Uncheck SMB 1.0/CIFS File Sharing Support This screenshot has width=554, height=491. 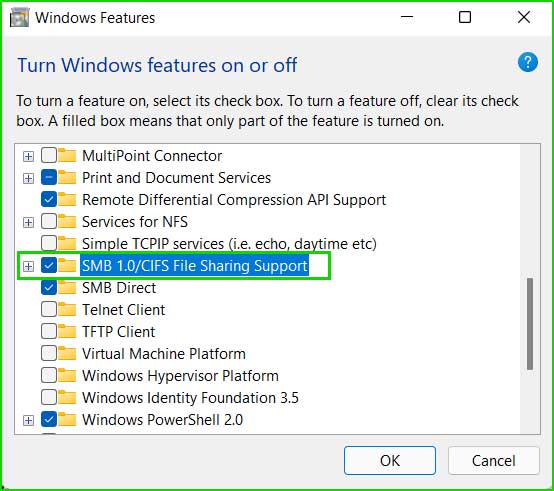pyautogui.click(x=49, y=266)
